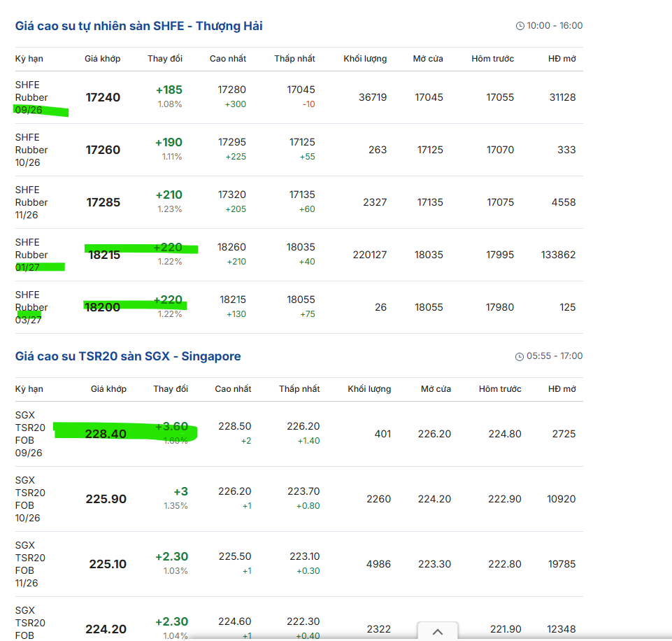This screenshot has height=641, width=672.
Task: Click change value +190
Action: point(169,142)
